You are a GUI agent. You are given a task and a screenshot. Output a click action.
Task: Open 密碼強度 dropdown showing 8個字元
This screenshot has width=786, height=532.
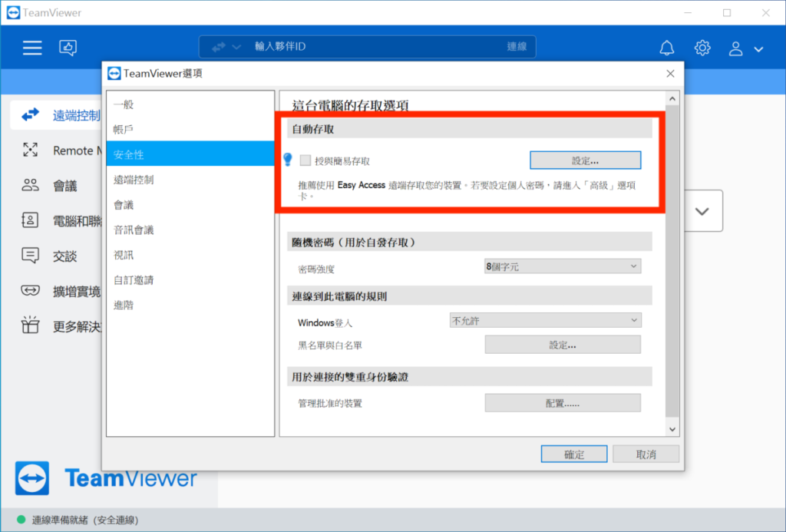tap(563, 266)
